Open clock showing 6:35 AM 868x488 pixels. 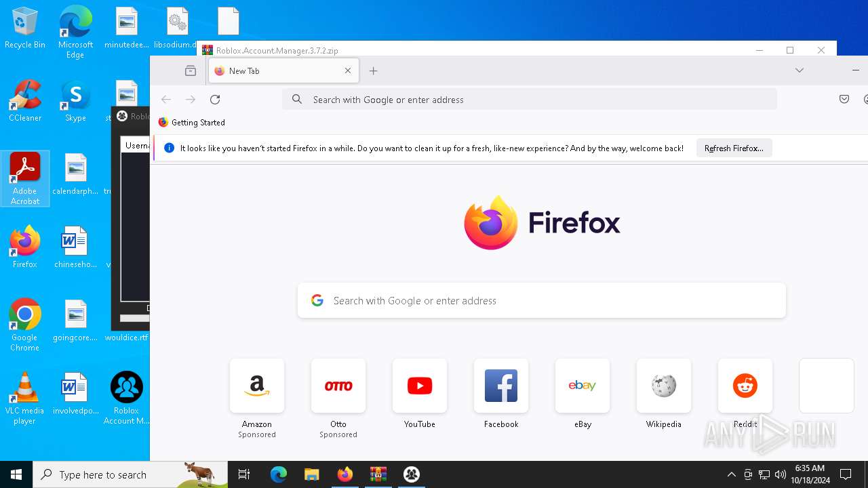(810, 474)
